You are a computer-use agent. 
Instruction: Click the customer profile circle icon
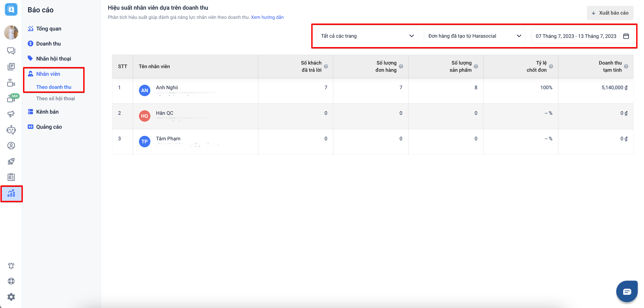click(x=11, y=146)
